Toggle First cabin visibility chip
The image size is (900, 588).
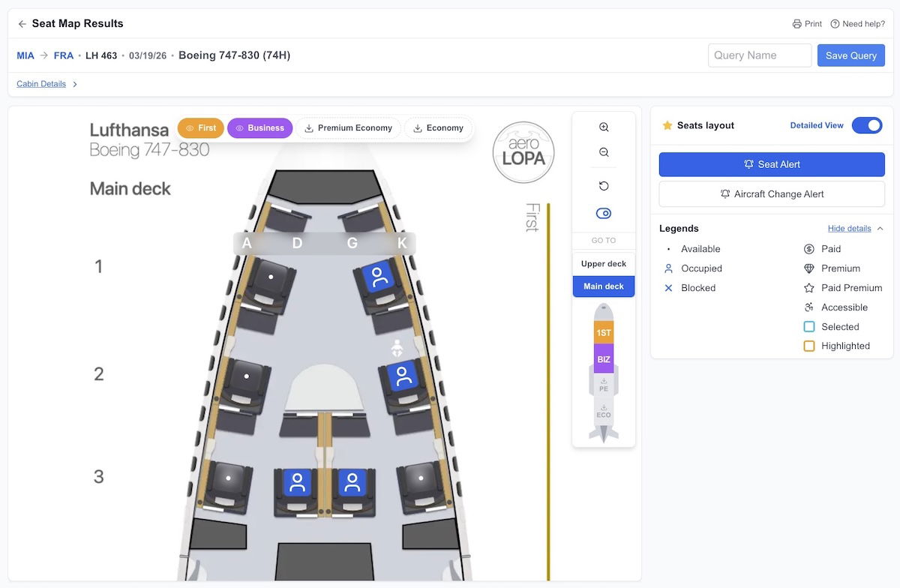point(201,128)
